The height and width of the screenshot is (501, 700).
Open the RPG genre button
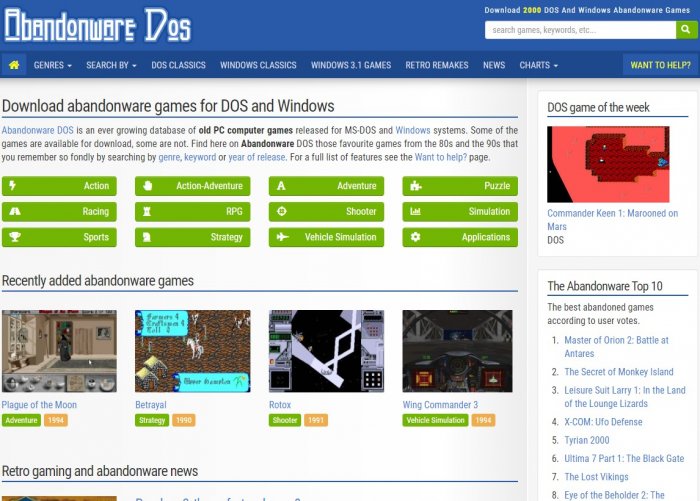(x=192, y=212)
